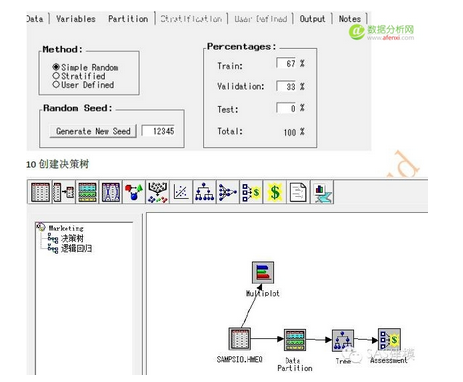Select the Neural Network toolbar icon

pyautogui.click(x=228, y=192)
